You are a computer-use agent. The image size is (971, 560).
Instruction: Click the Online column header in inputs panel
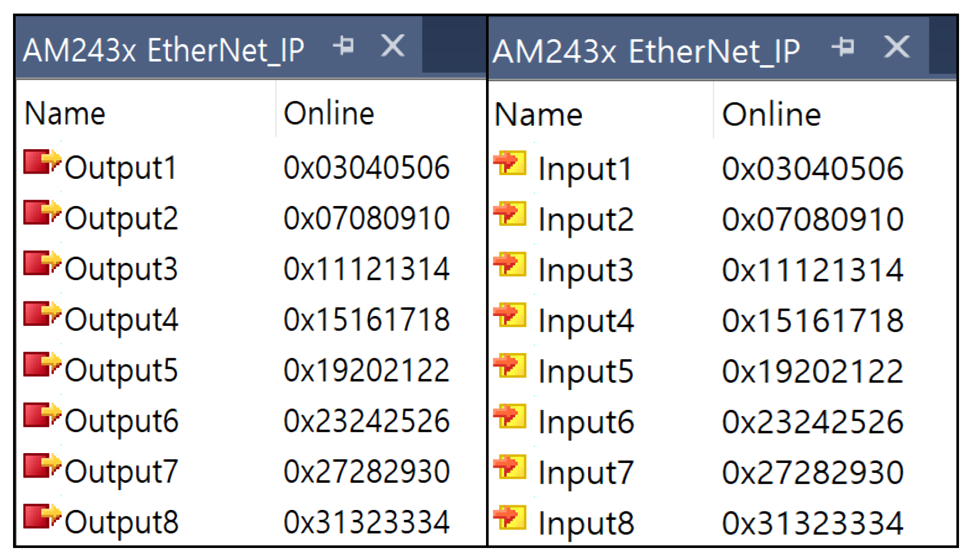click(771, 114)
